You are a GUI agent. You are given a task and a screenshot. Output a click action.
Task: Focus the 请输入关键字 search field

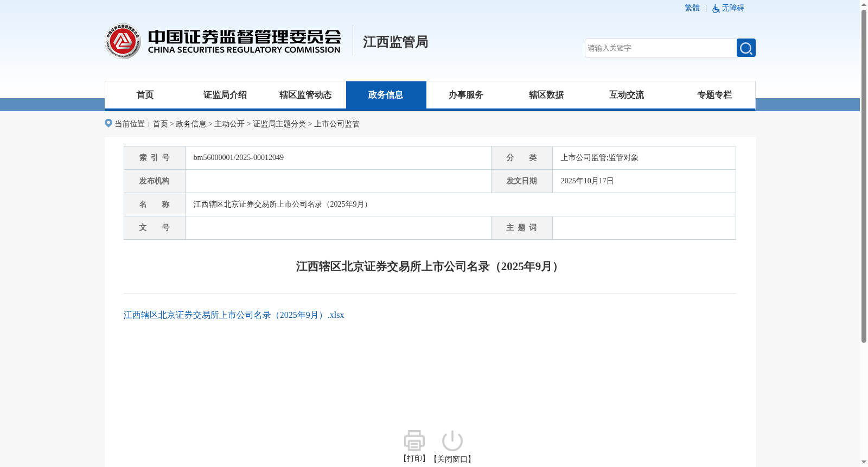[x=661, y=48]
